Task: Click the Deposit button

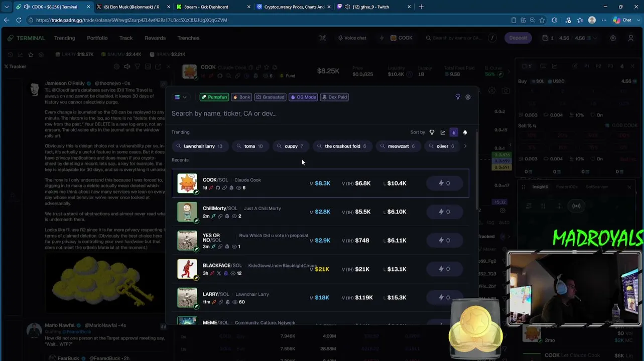Action: coord(518,38)
